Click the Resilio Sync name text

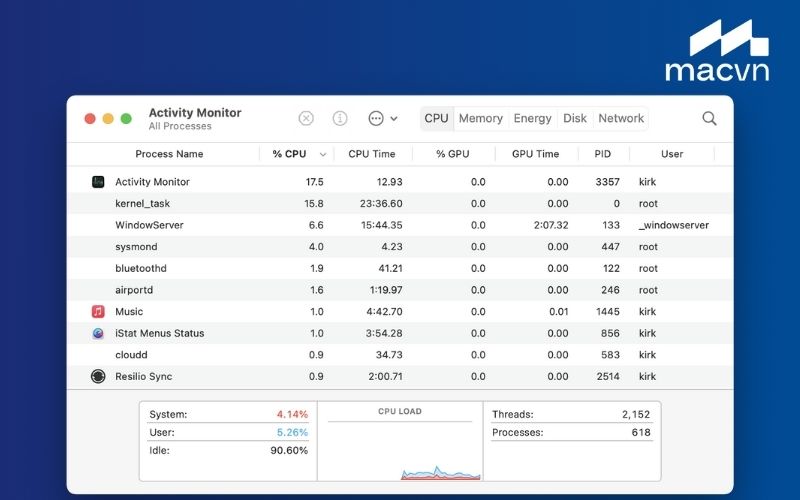tap(143, 377)
